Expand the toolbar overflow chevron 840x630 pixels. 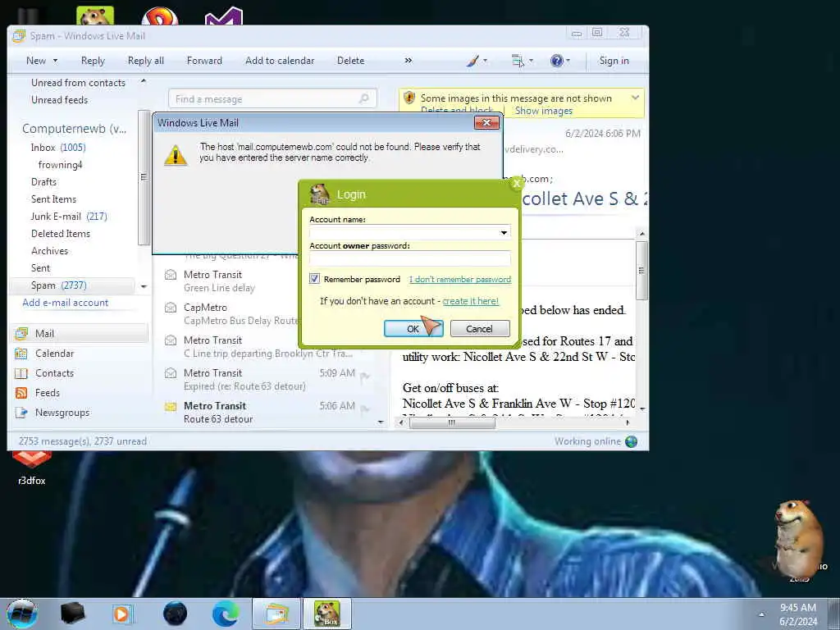[409, 61]
